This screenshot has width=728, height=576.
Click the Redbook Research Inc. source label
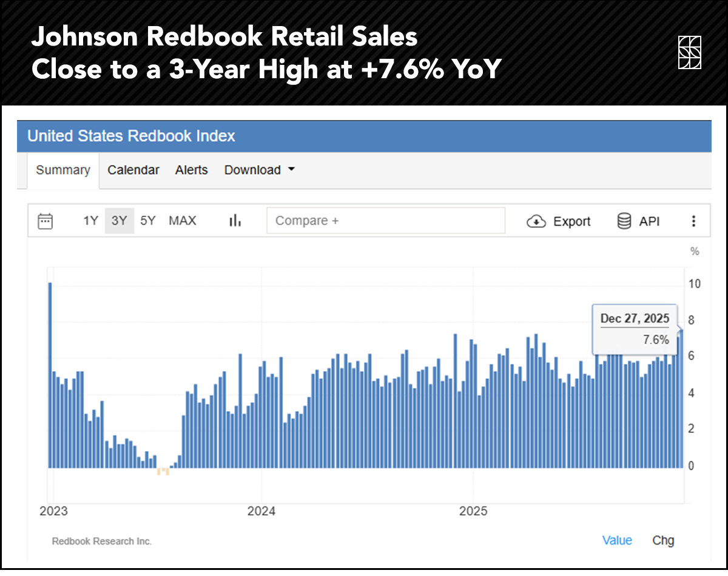coord(102,541)
